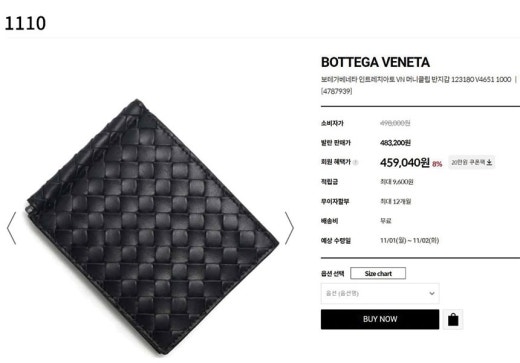Add item to cart via shopping bag icon

pyautogui.click(x=453, y=320)
